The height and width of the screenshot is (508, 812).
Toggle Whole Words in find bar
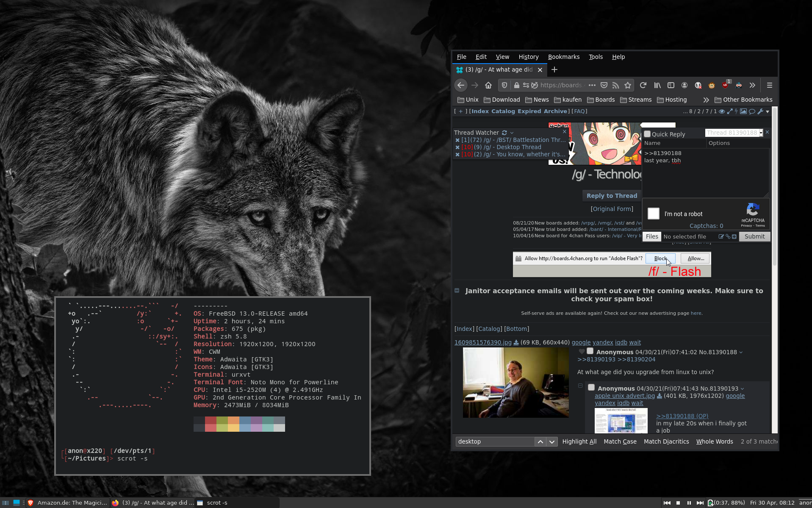[x=714, y=441]
